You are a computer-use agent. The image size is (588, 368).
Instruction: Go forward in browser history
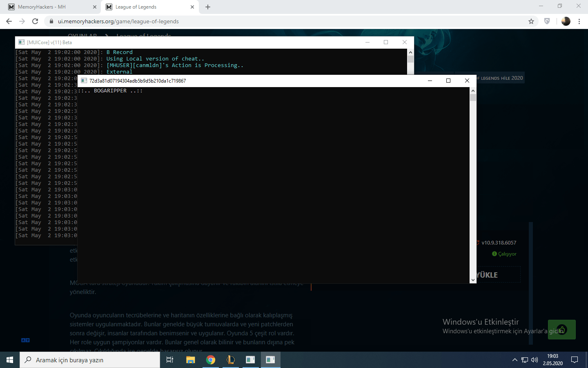[x=22, y=21]
